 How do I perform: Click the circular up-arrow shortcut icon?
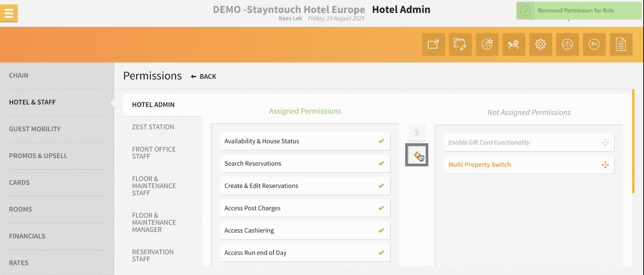568,44
